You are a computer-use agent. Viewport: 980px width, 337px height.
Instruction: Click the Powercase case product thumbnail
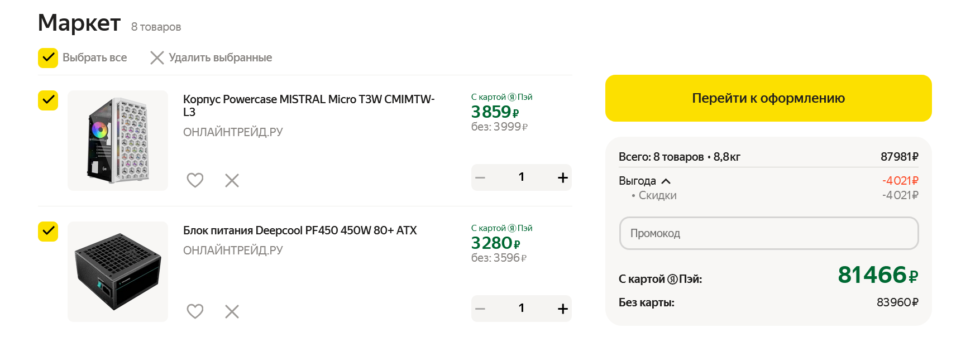point(118,141)
